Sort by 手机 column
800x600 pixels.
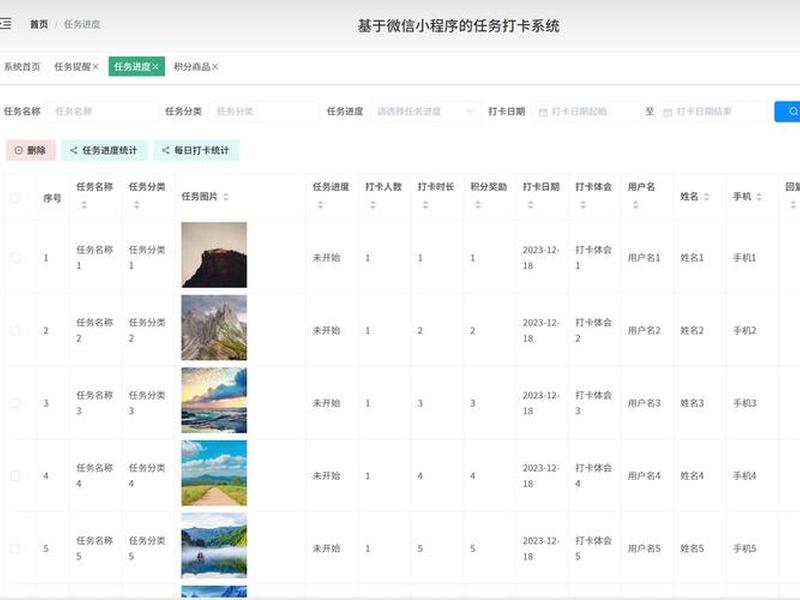(x=759, y=196)
